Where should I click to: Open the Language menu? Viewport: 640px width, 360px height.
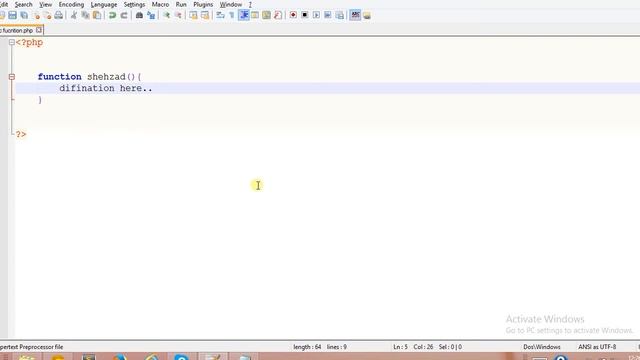104,4
